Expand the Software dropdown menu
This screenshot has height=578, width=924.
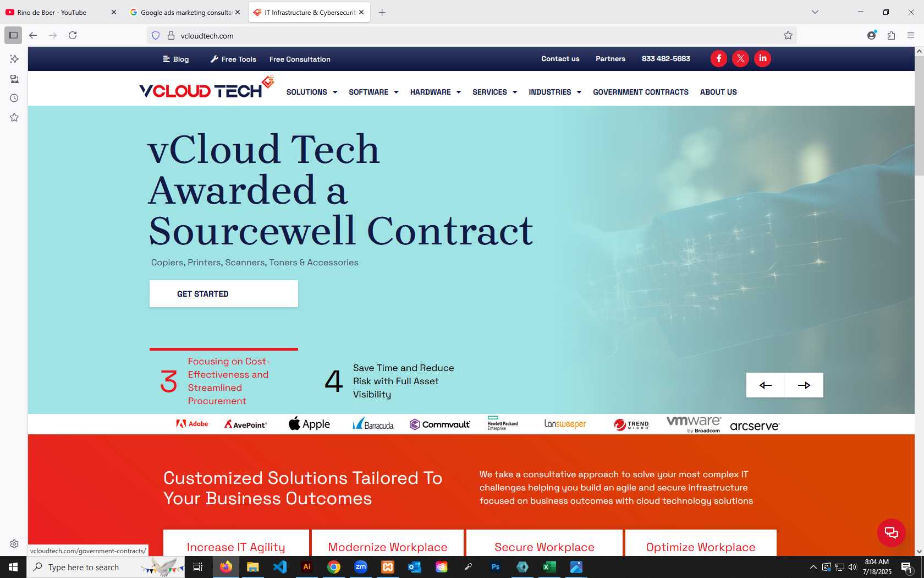point(373,92)
